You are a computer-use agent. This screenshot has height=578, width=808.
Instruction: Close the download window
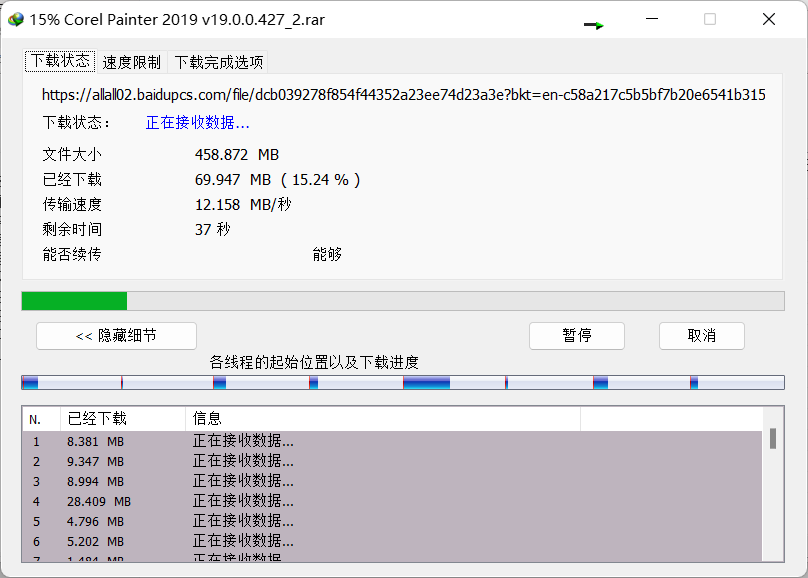click(x=769, y=19)
